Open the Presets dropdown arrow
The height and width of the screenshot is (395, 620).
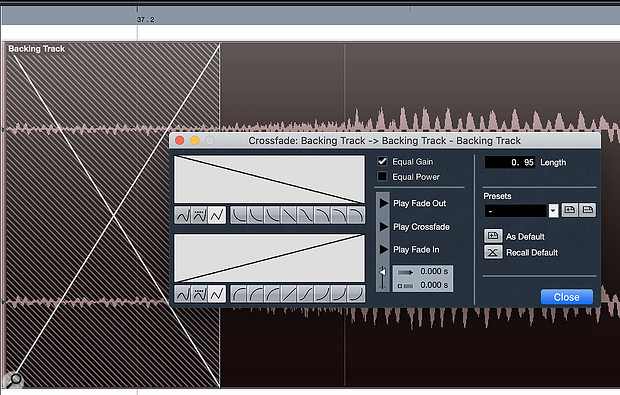[x=554, y=210]
